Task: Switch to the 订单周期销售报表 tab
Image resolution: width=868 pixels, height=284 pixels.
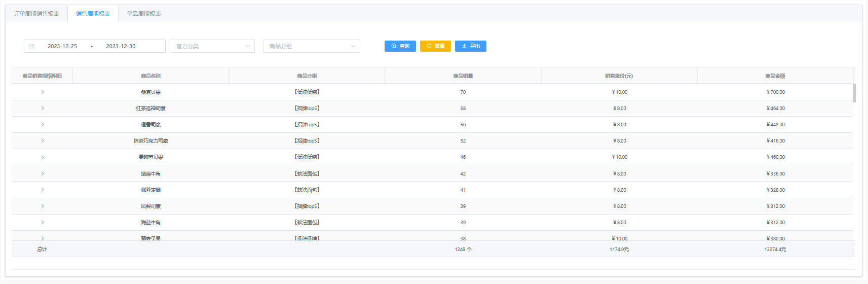Action: (36, 14)
